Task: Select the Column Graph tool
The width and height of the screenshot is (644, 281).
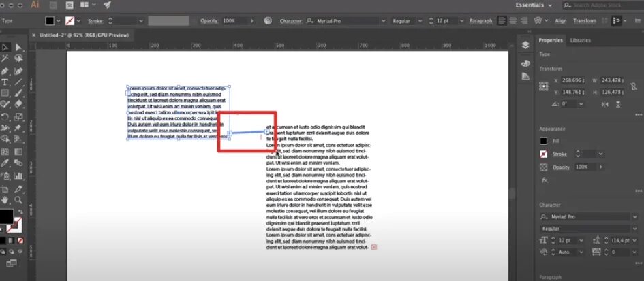Action: [x=18, y=176]
